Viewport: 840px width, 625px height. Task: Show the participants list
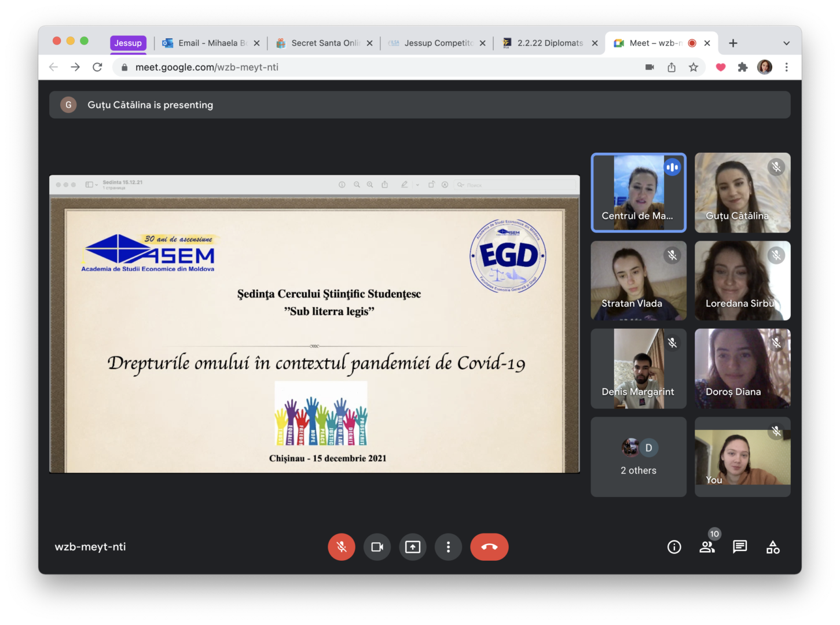click(707, 547)
